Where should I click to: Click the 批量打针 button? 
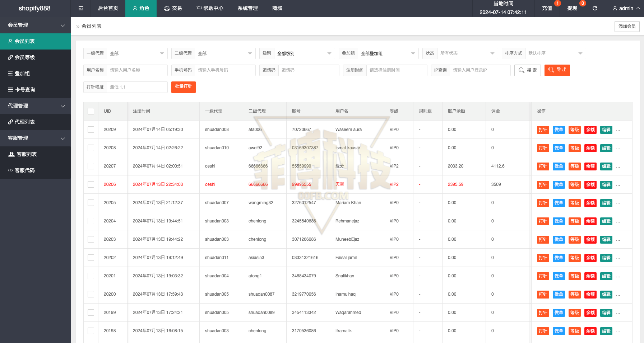coord(184,87)
